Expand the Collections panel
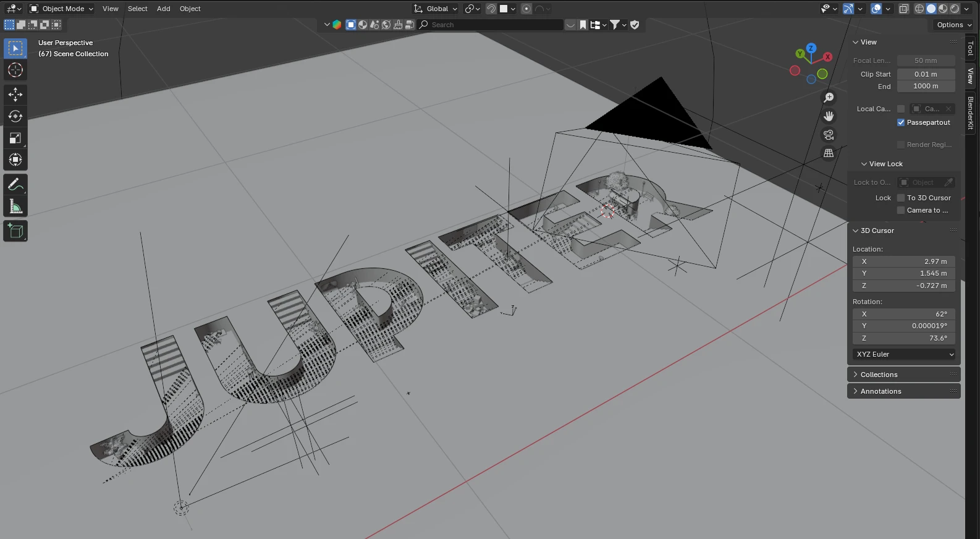The width and height of the screenshot is (980, 539). click(879, 375)
